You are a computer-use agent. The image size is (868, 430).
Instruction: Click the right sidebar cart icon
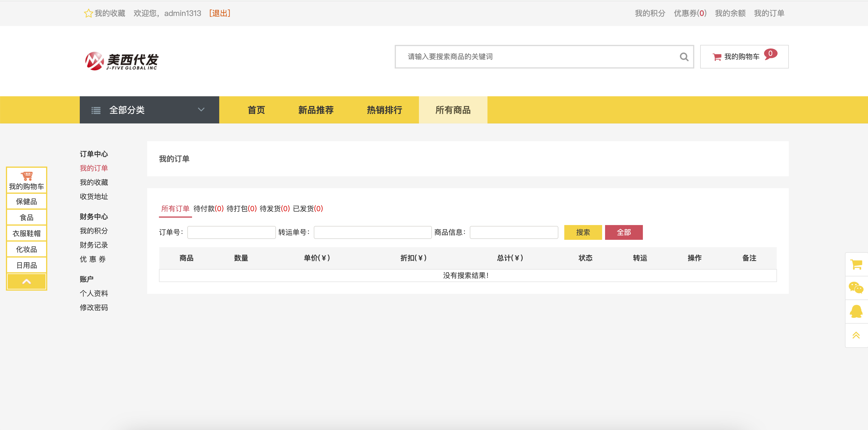[x=856, y=264]
